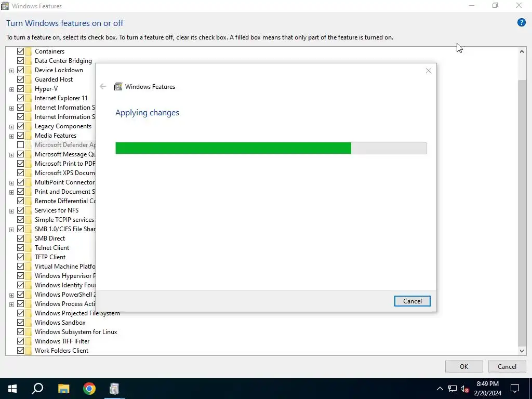Uncheck the Containers checkbox
The image size is (532, 399).
pyautogui.click(x=20, y=51)
